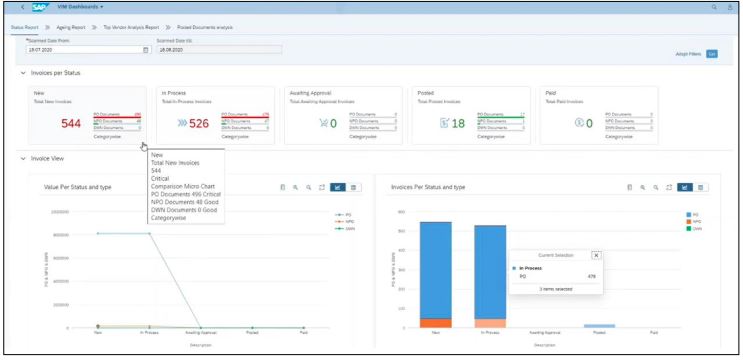743x360 pixels.
Task: Select the blue PO bar segment for New
Action: point(435,270)
